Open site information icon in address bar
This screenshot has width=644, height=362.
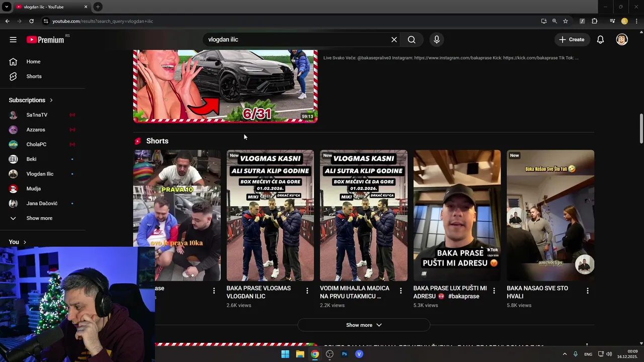[46, 21]
